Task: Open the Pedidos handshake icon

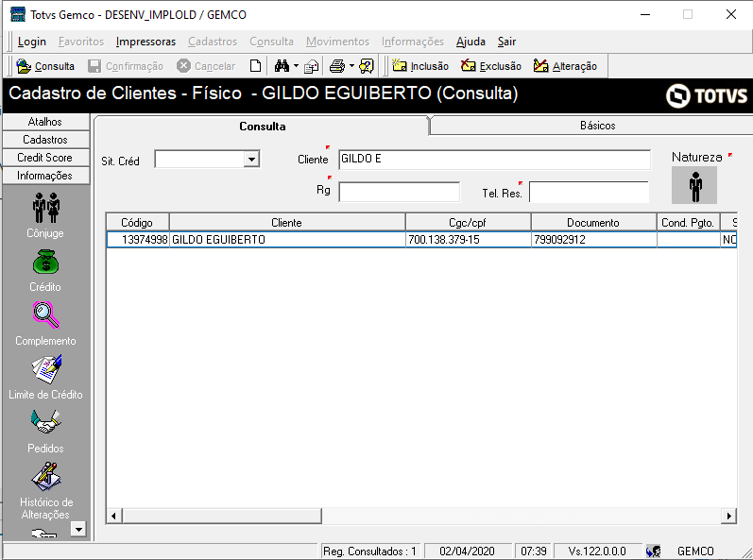Action: (x=45, y=422)
